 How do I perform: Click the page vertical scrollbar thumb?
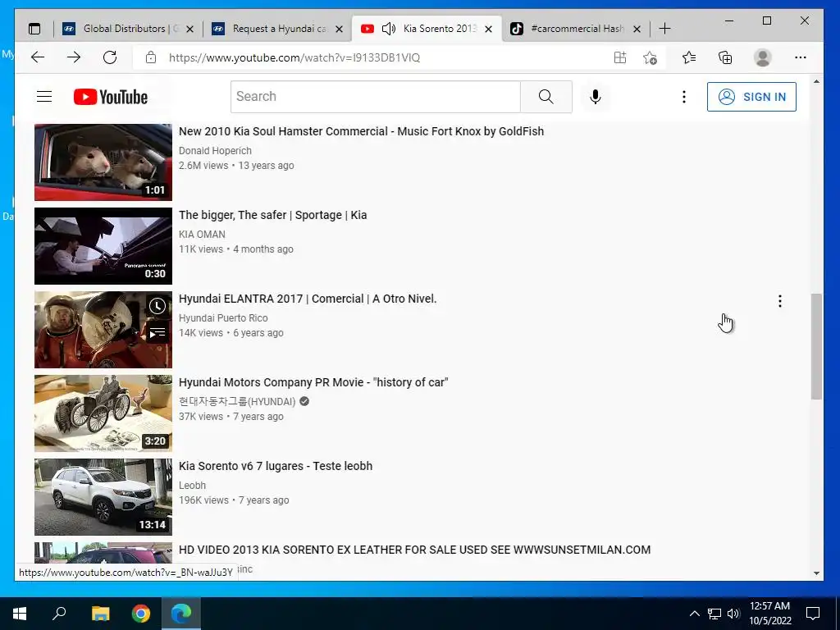(816, 346)
